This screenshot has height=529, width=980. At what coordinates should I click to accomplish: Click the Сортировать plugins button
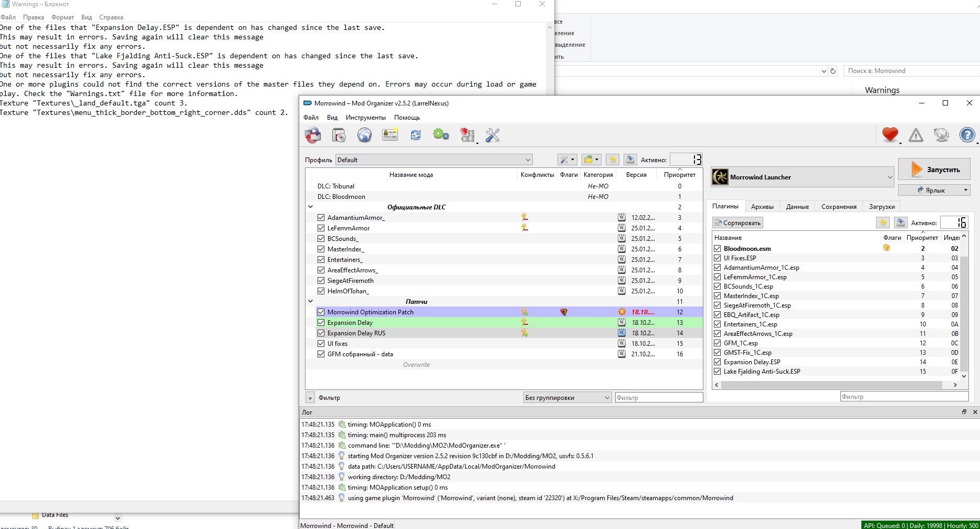coord(737,223)
